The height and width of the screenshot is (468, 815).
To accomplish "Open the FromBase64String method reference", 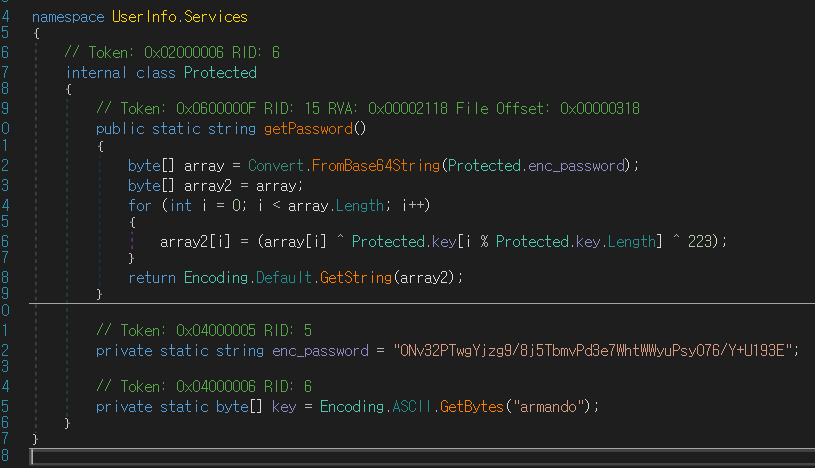I will (x=376, y=165).
